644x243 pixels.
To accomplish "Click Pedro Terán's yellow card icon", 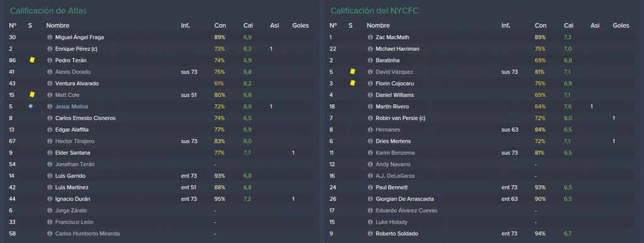I will [x=32, y=60].
